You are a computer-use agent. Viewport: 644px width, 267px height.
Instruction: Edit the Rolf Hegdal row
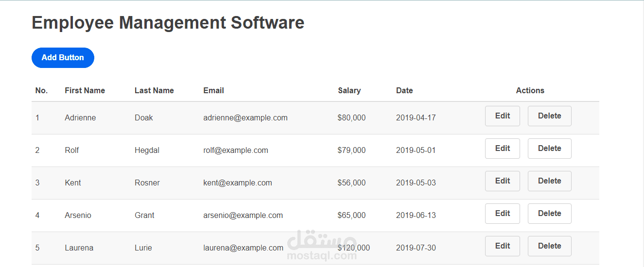503,149
